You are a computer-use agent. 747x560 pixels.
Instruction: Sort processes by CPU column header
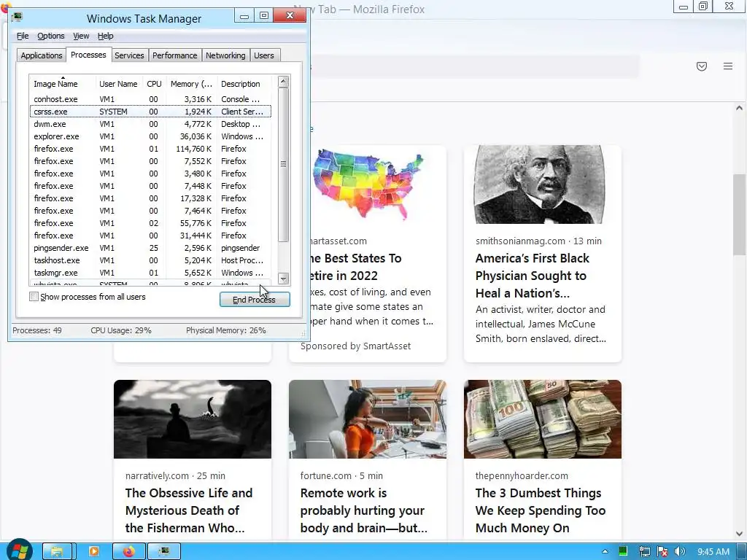tap(154, 84)
